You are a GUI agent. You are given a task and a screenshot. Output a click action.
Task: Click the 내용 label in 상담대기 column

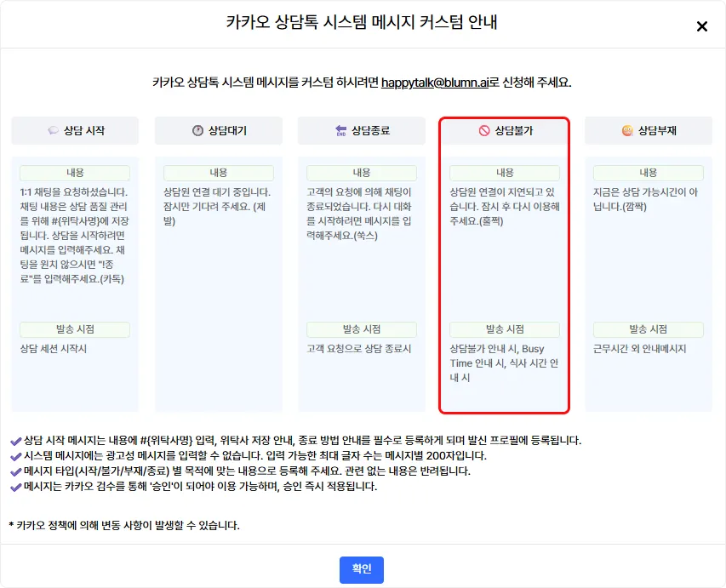(219, 173)
